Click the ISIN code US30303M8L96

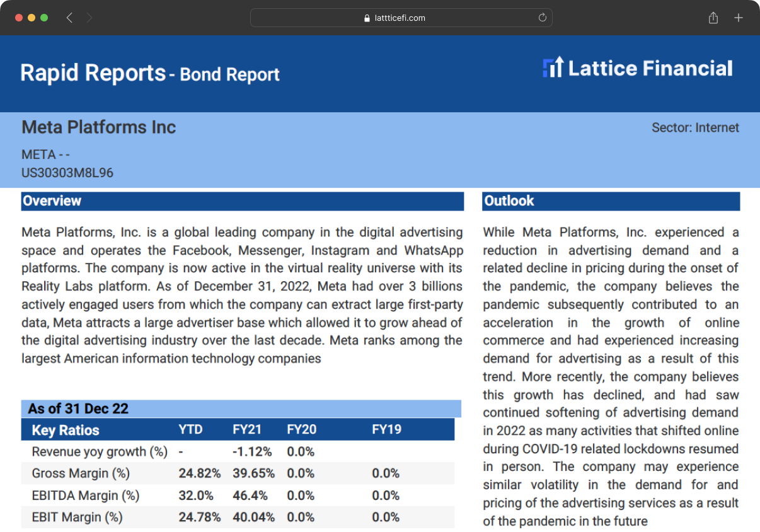[67, 173]
